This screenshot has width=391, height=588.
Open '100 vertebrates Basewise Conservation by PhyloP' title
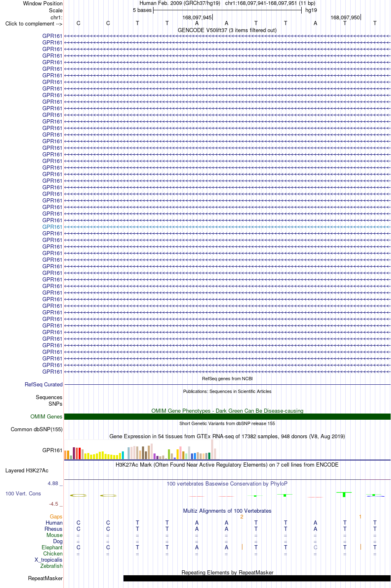point(227,483)
